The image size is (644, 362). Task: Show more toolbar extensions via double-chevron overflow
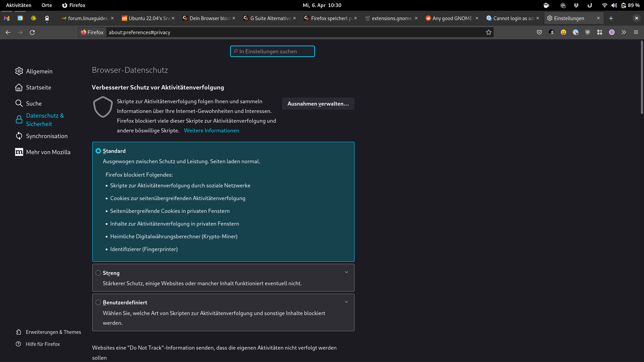click(624, 32)
